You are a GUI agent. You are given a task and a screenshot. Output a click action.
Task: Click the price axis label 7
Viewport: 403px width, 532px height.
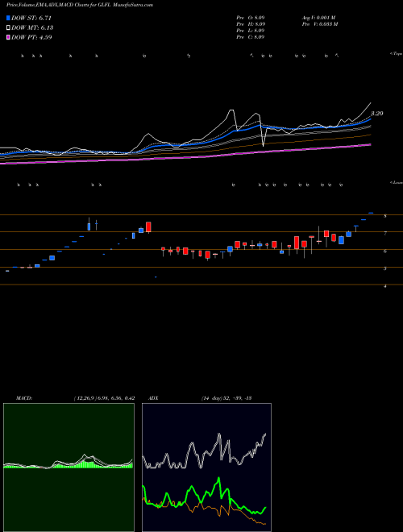(x=385, y=234)
